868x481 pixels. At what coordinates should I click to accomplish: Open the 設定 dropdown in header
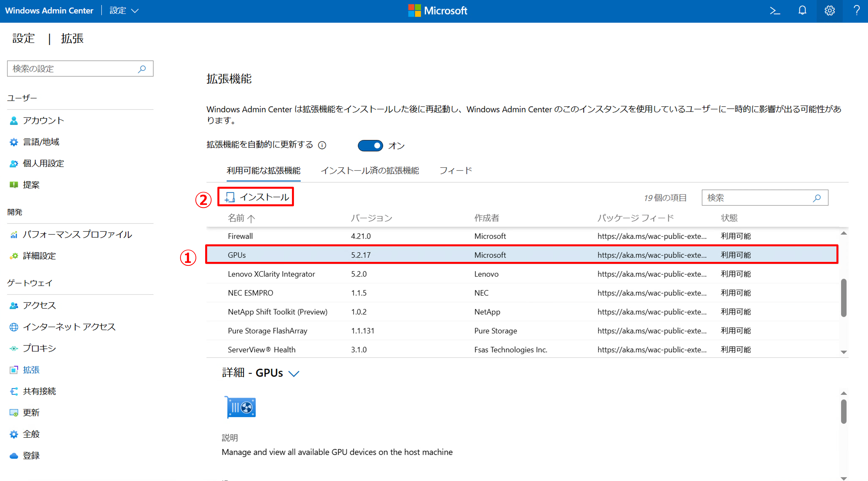124,11
